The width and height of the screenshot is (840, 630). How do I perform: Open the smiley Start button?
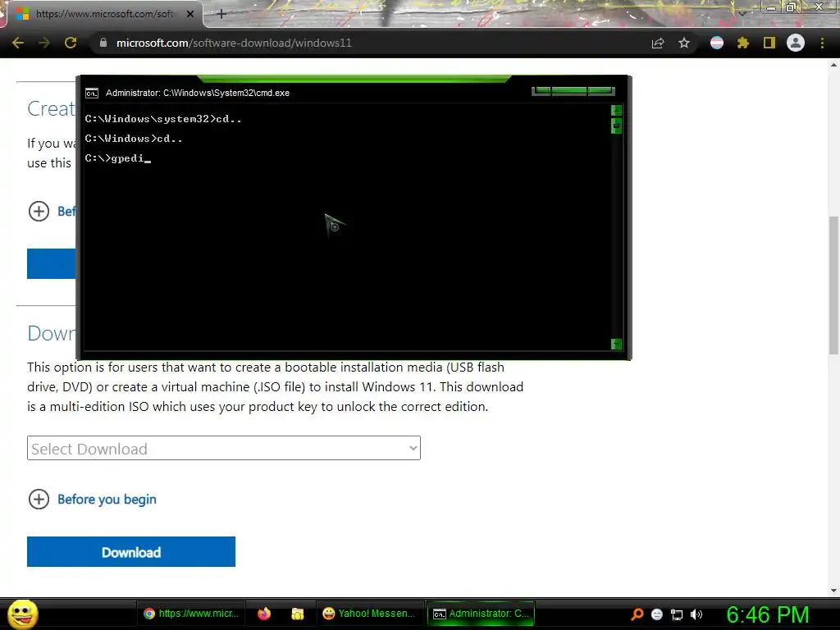pyautogui.click(x=23, y=614)
